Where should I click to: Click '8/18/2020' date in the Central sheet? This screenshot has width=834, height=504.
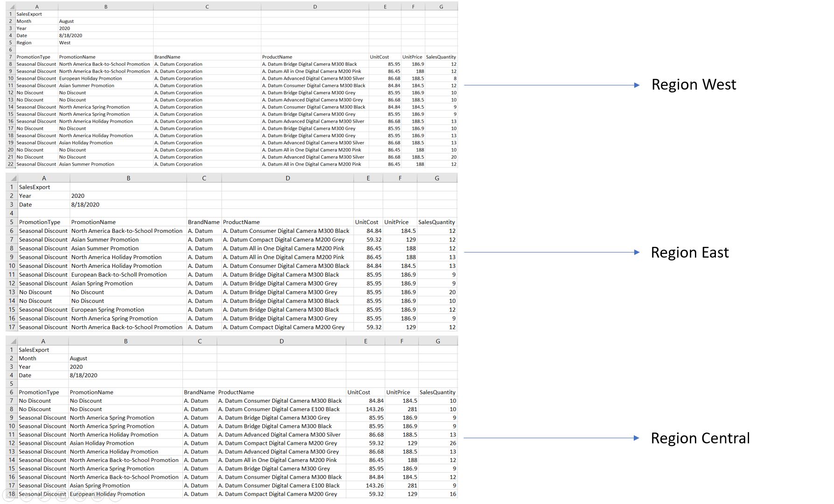coord(84,375)
